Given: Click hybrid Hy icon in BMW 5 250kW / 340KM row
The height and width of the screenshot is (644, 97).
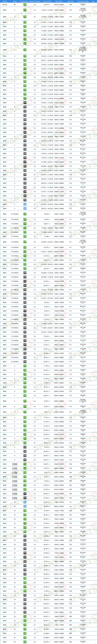Looking at the screenshot, I should click(x=25, y=208).
